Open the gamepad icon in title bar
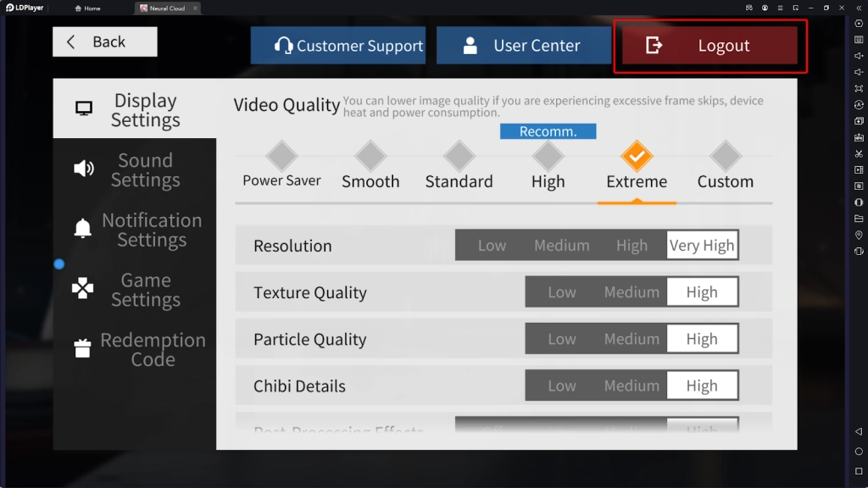 click(749, 8)
